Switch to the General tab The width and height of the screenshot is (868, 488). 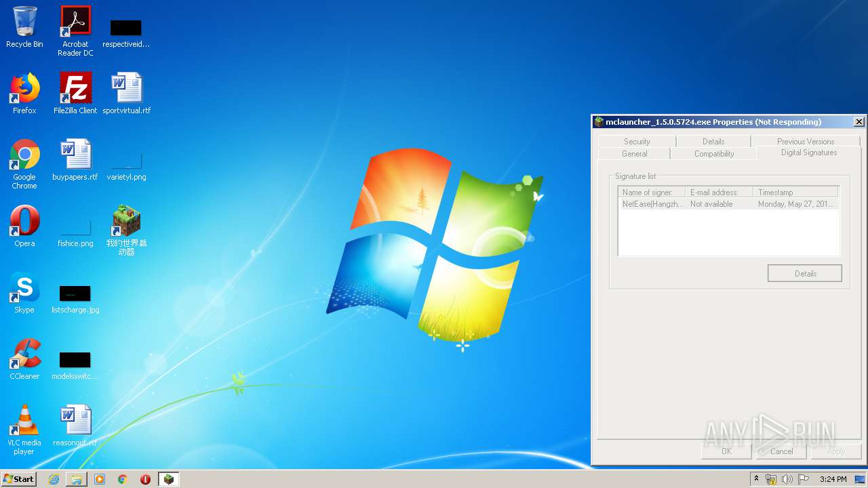[x=635, y=154]
